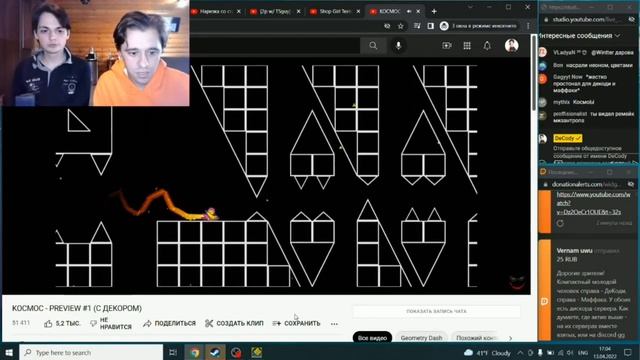This screenshot has width=640, height=360.
Task: Click the YouTube search magnifier button
Action: [373, 46]
